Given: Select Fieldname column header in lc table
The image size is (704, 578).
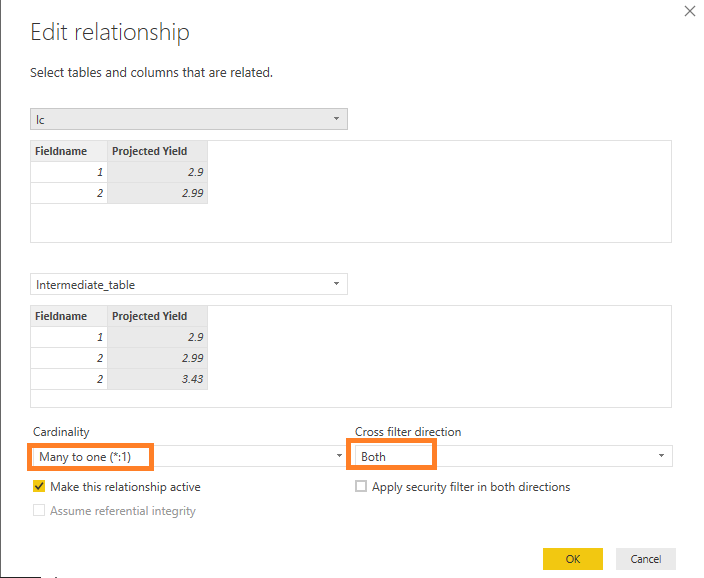Looking at the screenshot, I should tap(69, 151).
